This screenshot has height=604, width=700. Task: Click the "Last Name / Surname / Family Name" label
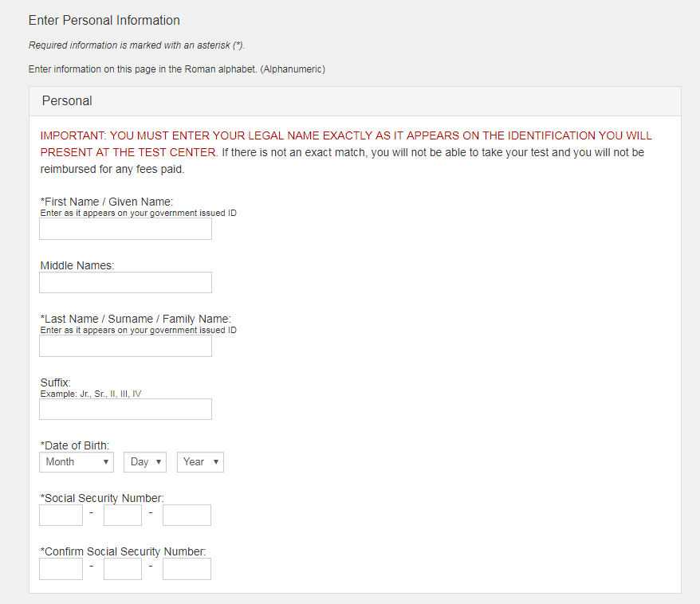(136, 319)
